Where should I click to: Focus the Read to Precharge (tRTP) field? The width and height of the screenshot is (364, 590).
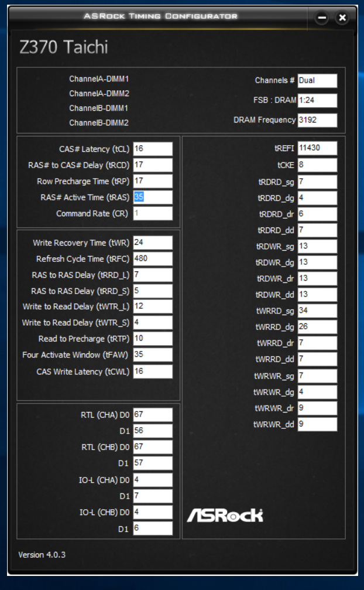click(x=153, y=339)
